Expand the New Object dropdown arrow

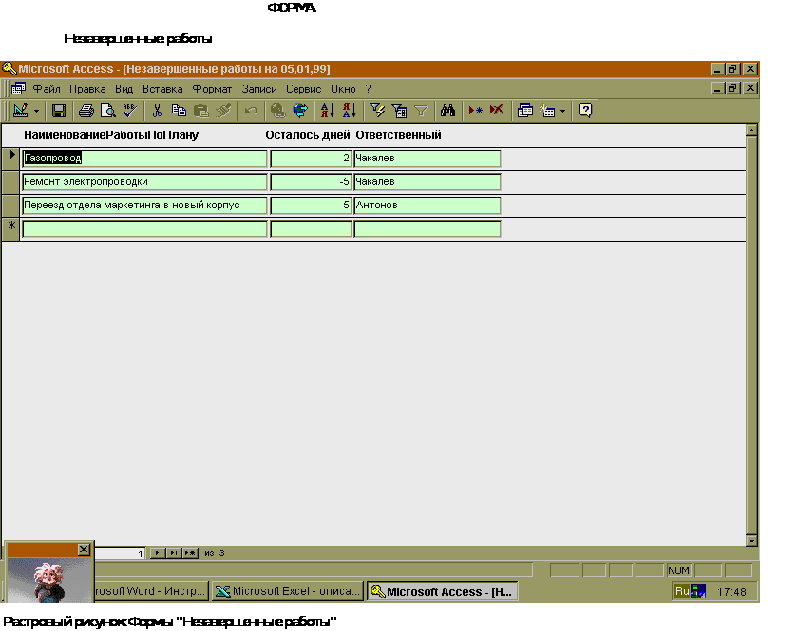coord(562,111)
